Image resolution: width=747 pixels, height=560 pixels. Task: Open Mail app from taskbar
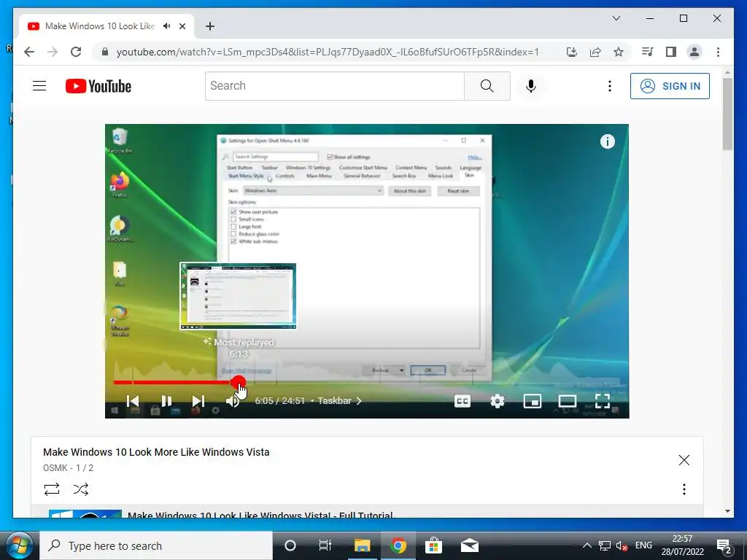click(469, 545)
